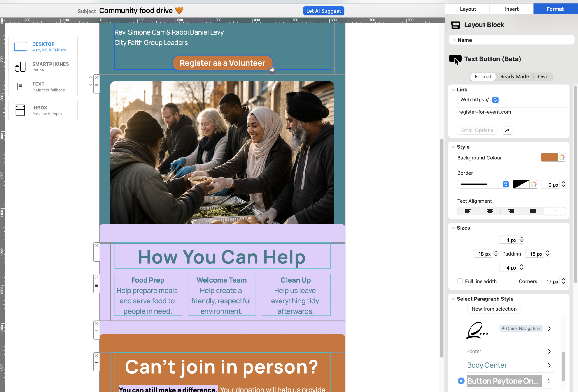Viewport: 578px width, 392px height.
Task: Enable the Full line width checkbox
Action: [x=460, y=281]
